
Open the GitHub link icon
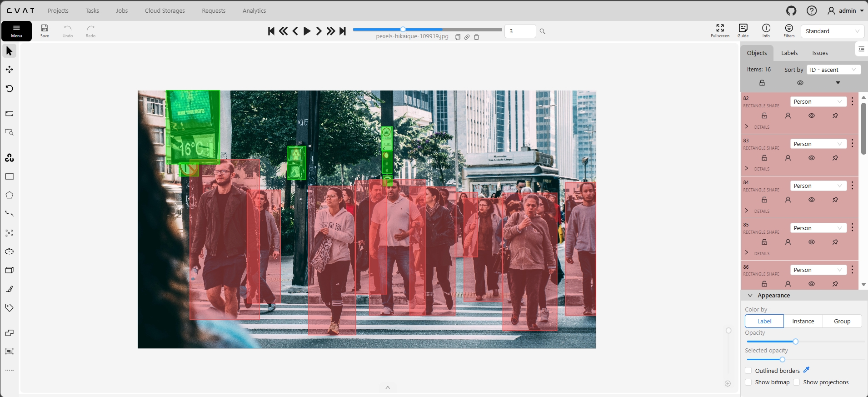tap(791, 10)
